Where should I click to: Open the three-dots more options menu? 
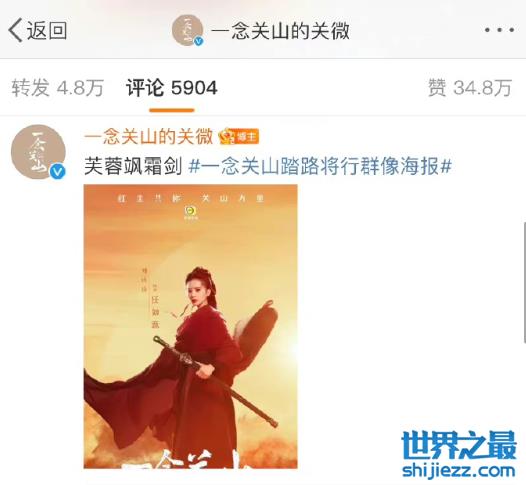499,30
